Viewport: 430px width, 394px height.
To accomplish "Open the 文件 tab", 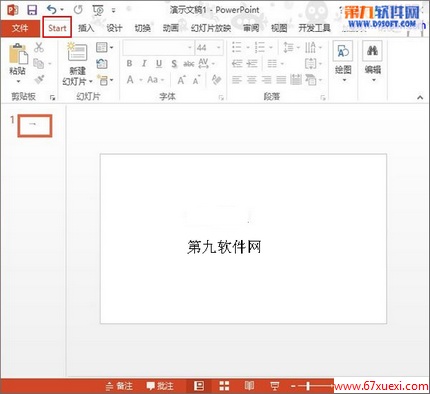I will click(20, 28).
